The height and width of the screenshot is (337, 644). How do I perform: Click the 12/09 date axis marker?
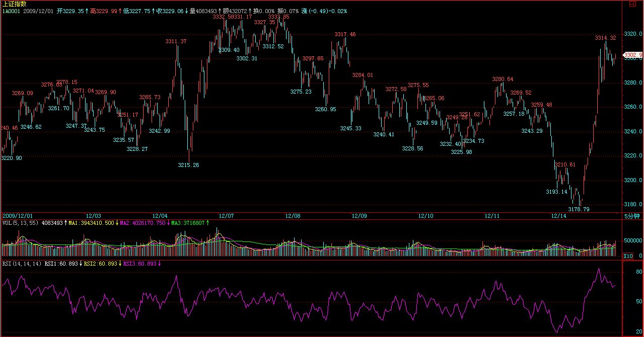click(360, 216)
